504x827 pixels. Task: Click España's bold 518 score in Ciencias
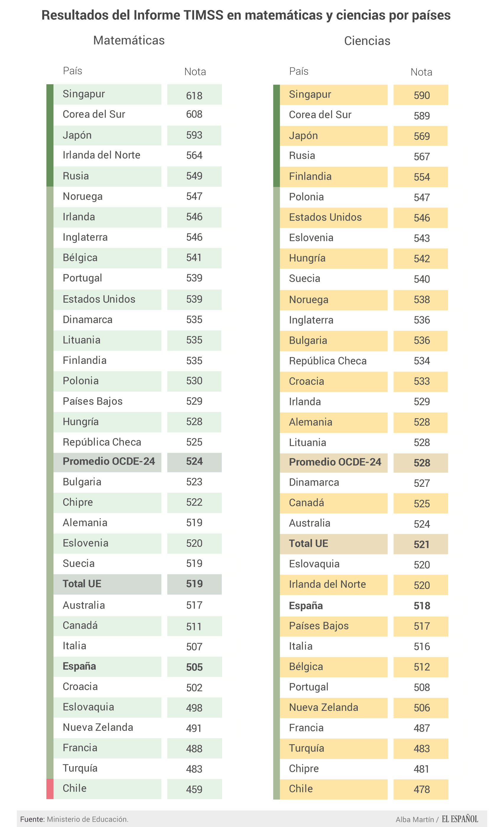point(422,606)
